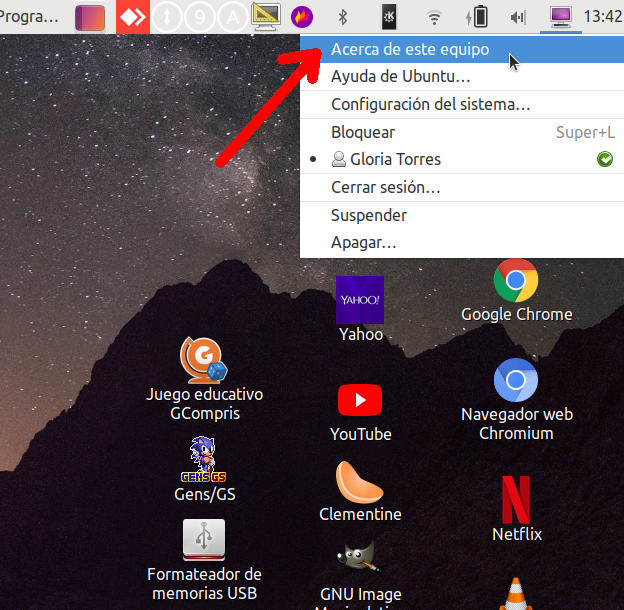Screen dimensions: 624x610
Task: Open the Netflix desktop shortcut
Action: [x=516, y=500]
